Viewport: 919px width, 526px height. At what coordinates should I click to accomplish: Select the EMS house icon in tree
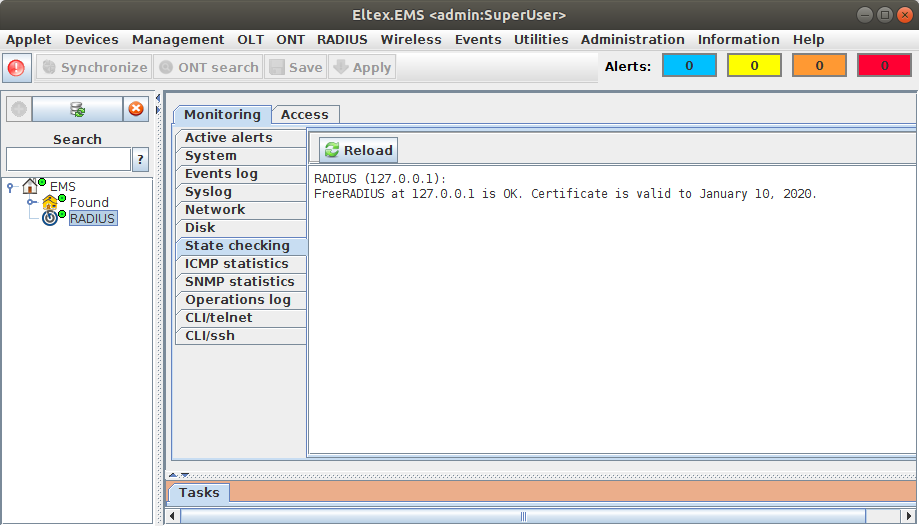pos(30,186)
